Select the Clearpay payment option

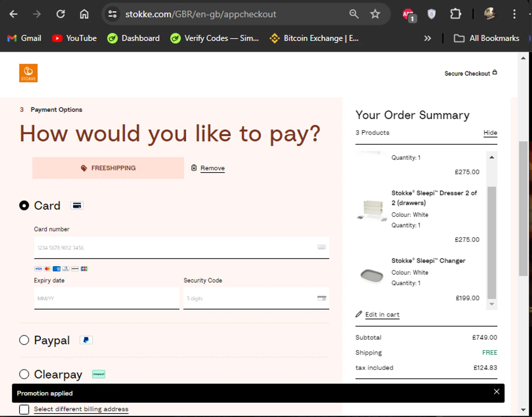(24, 374)
